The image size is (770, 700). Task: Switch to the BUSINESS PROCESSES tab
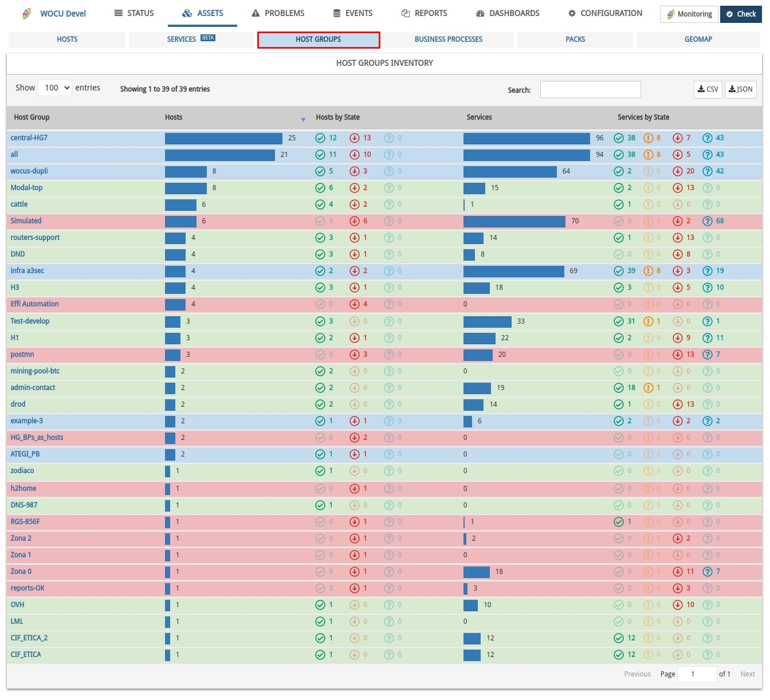coord(449,40)
